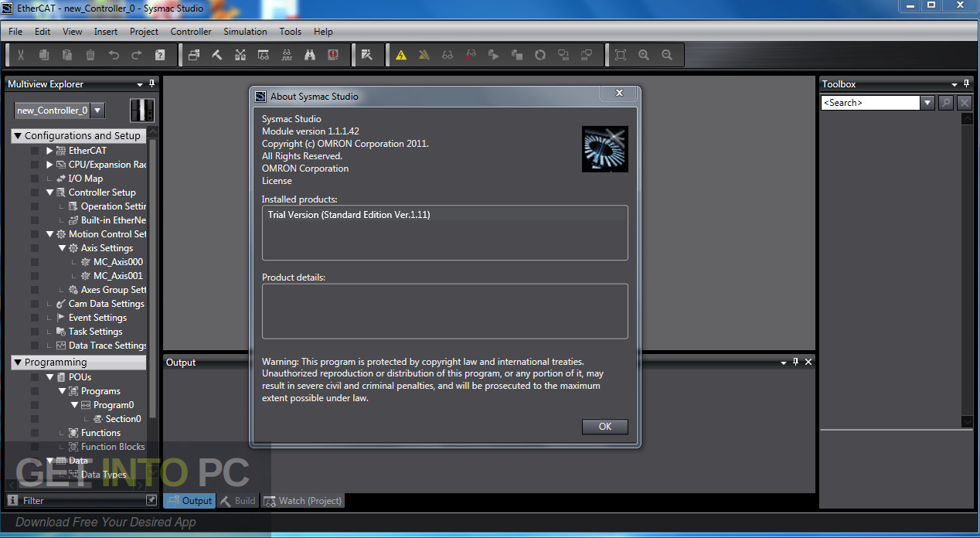Image resolution: width=980 pixels, height=538 pixels.
Task: Open help via the question mark toolbar icon
Action: click(x=160, y=55)
